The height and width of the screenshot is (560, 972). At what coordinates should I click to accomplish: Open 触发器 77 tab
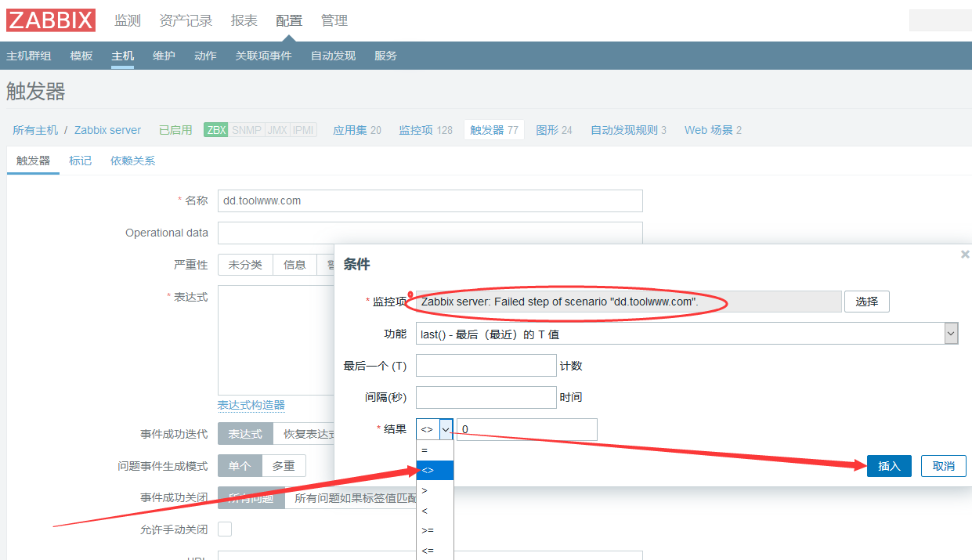point(494,130)
